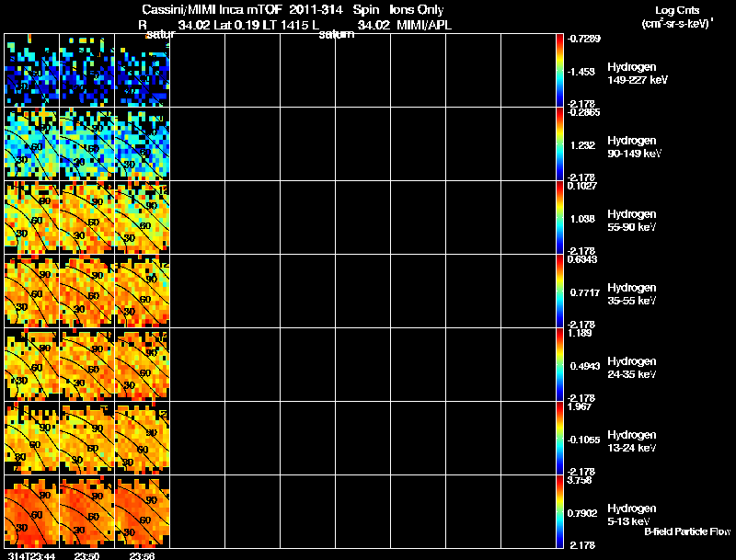Click the 'Hydrogen 55-90 keV' label

tap(632, 221)
